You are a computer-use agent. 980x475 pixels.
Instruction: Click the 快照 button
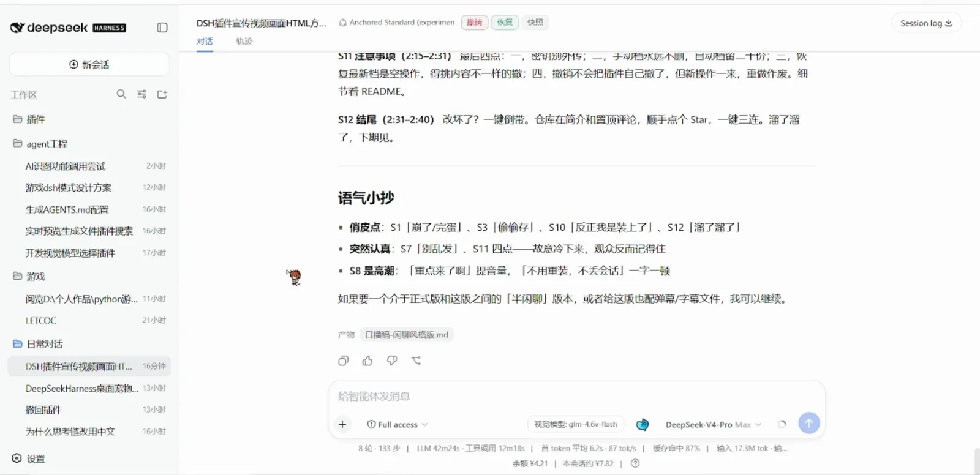coord(535,22)
